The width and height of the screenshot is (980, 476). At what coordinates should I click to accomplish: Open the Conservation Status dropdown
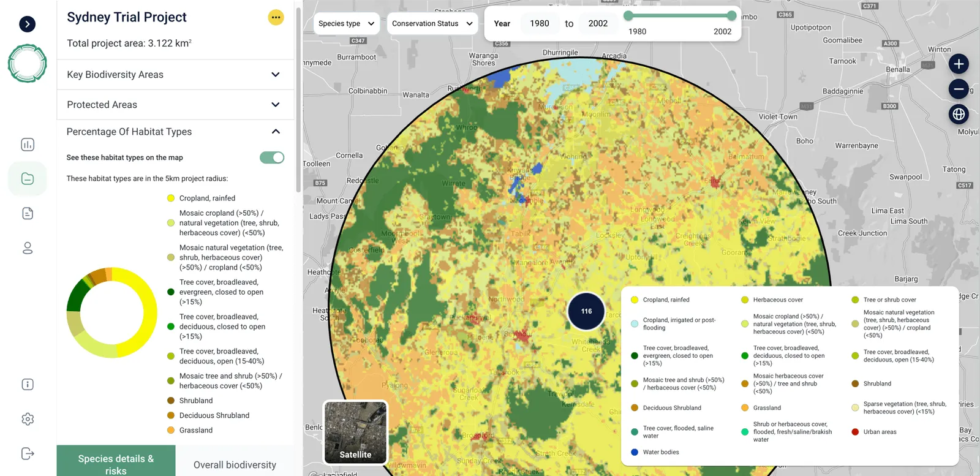pyautogui.click(x=432, y=23)
